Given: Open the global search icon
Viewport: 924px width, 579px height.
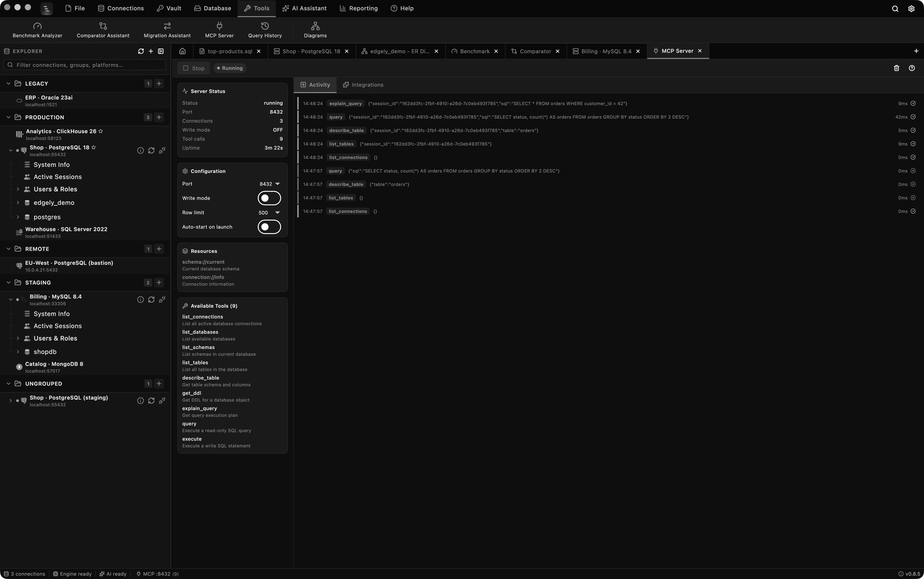Looking at the screenshot, I should click(895, 9).
